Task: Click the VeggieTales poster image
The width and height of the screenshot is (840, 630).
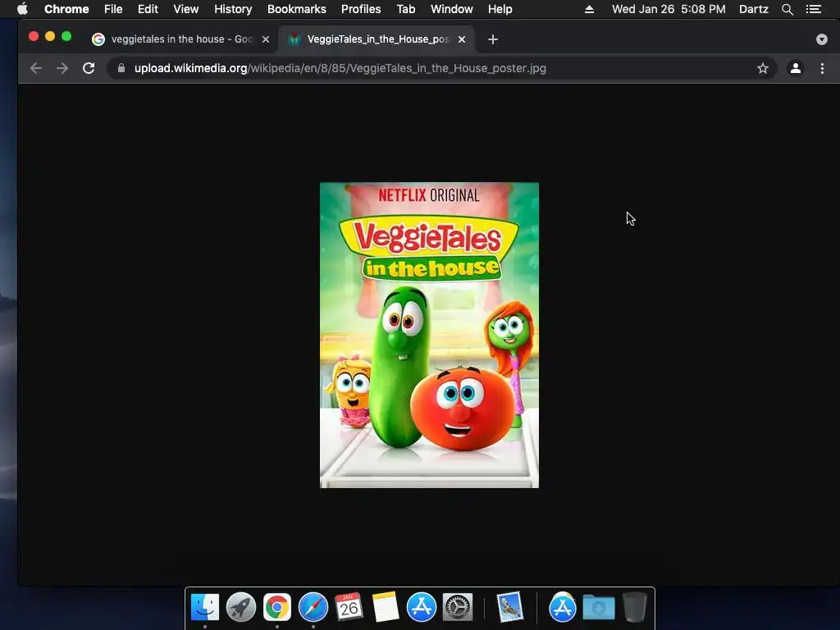Action: [x=429, y=335]
